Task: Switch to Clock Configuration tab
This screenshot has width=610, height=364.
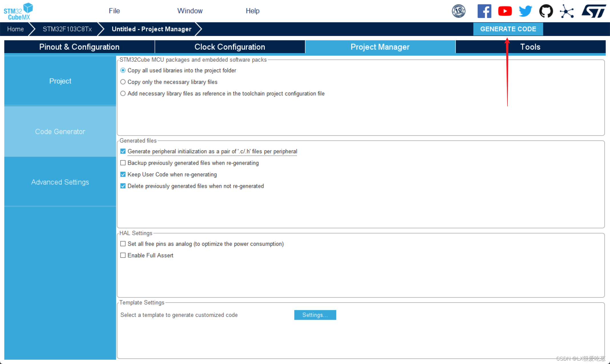Action: click(230, 47)
